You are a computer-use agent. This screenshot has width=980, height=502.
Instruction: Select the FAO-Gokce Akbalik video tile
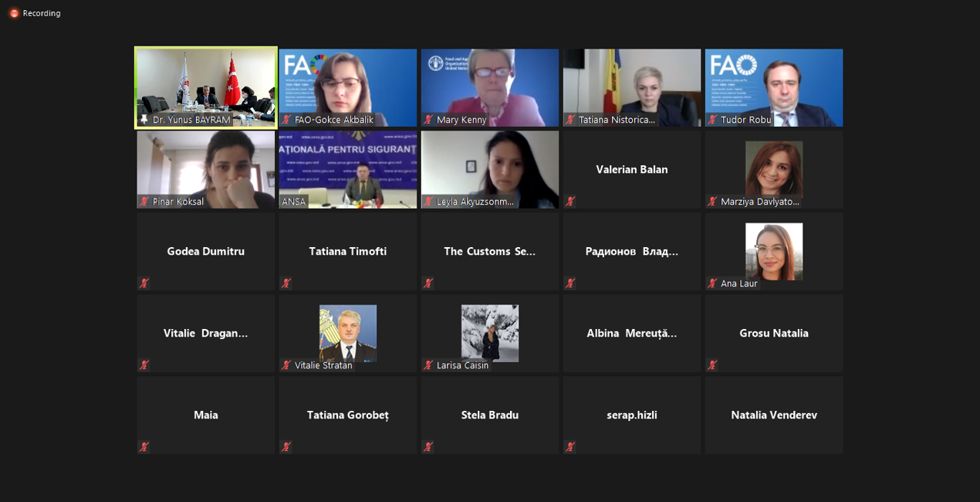(x=348, y=83)
